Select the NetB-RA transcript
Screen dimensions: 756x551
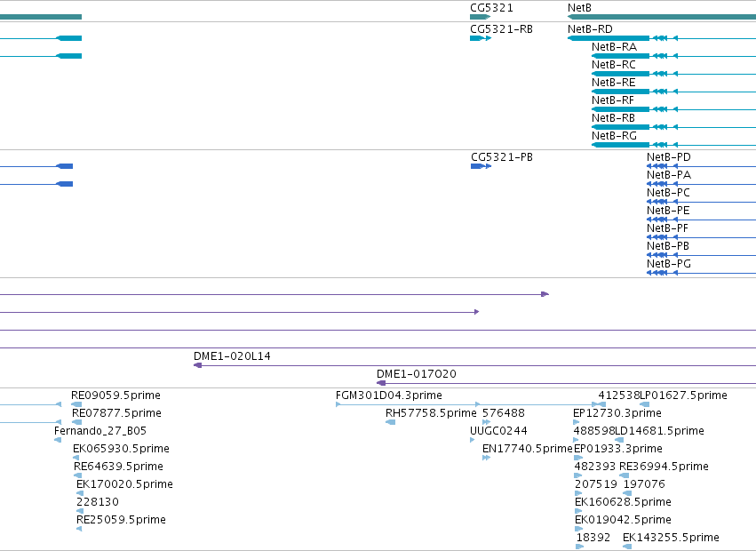click(614, 47)
